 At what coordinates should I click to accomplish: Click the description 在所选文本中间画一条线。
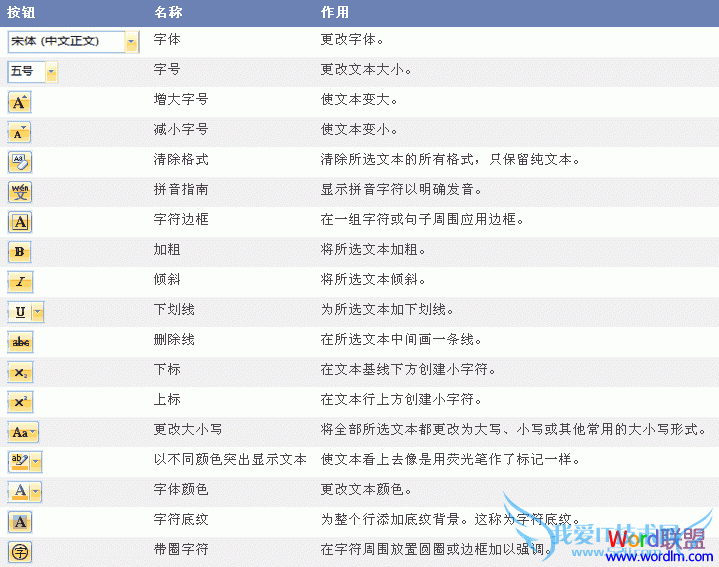(x=401, y=339)
